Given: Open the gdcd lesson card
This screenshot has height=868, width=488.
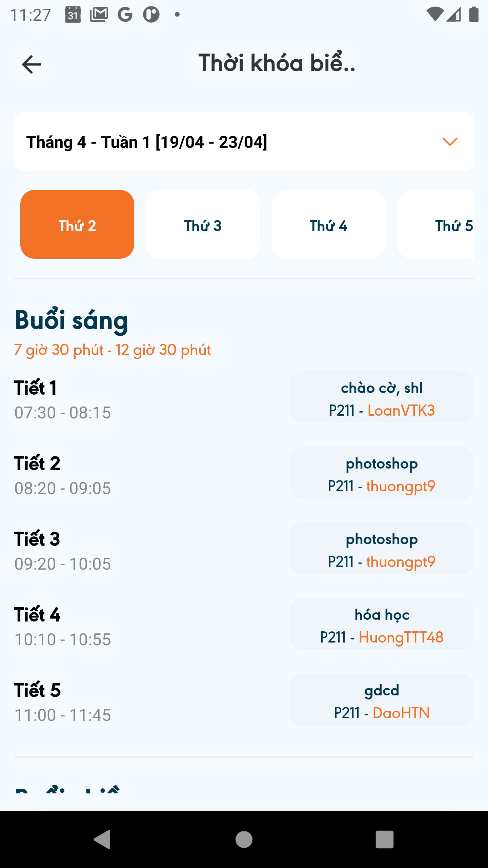Looking at the screenshot, I should pyautogui.click(x=382, y=700).
